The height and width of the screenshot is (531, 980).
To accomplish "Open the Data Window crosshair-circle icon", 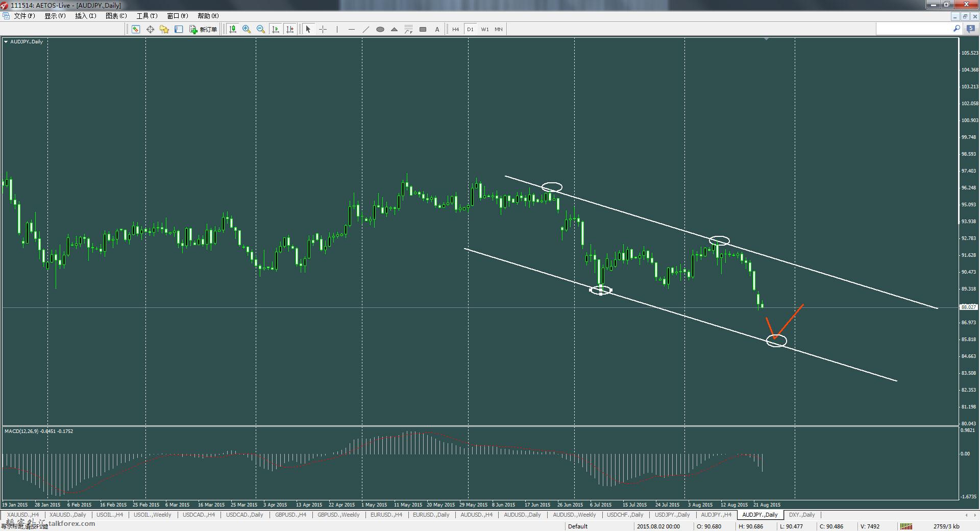I will point(150,29).
